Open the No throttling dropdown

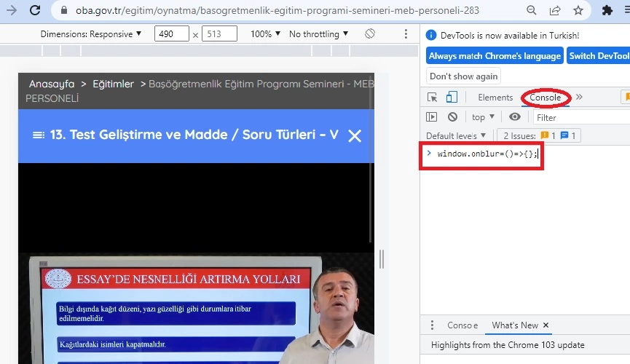coord(318,34)
